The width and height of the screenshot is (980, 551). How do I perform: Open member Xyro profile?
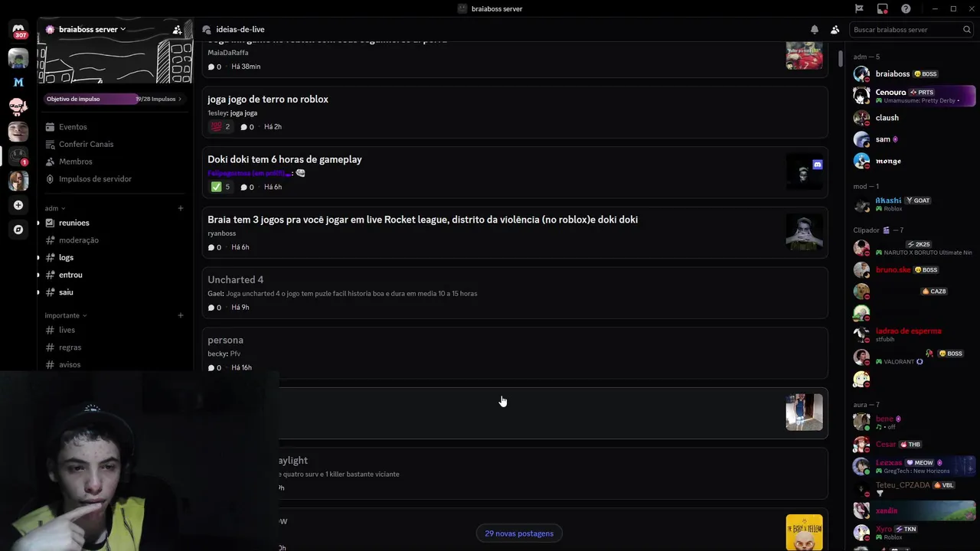click(913, 532)
